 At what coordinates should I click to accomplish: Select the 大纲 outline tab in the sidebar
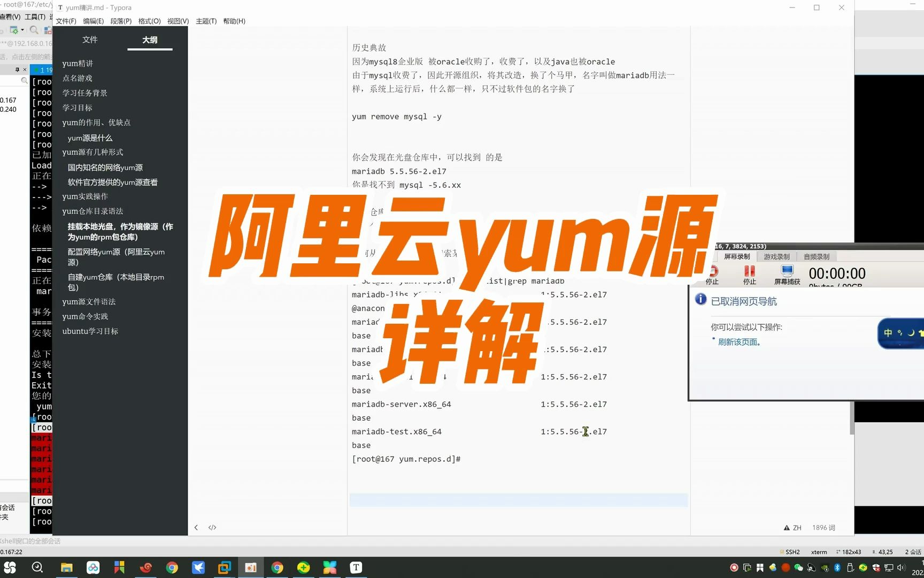[150, 40]
